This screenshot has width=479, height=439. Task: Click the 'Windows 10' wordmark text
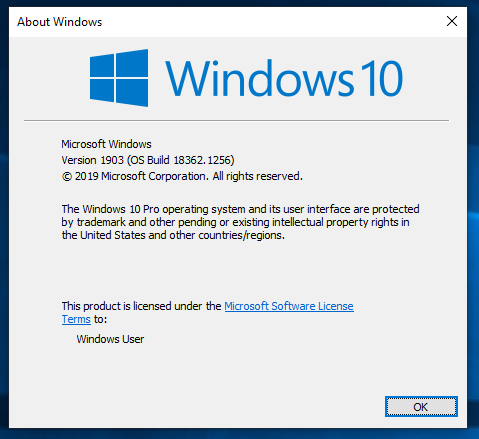point(284,79)
